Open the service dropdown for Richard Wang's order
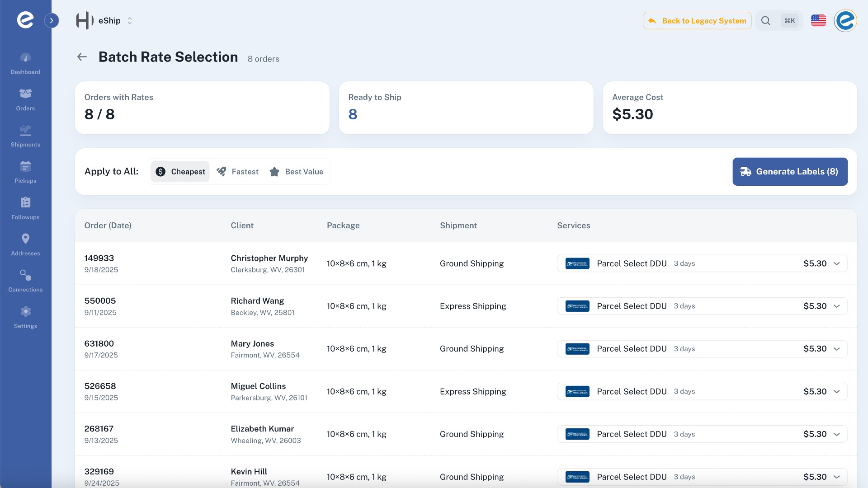Screen dimensions: 868x488 (x=836, y=306)
